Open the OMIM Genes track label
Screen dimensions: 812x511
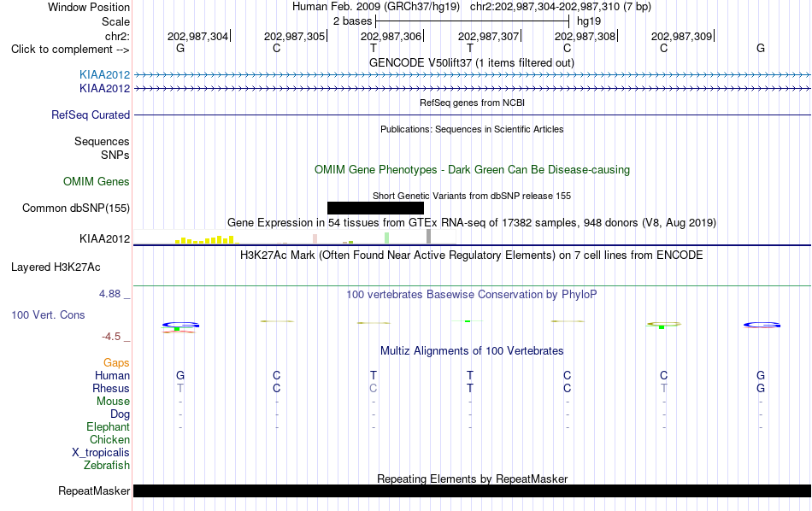tap(97, 181)
